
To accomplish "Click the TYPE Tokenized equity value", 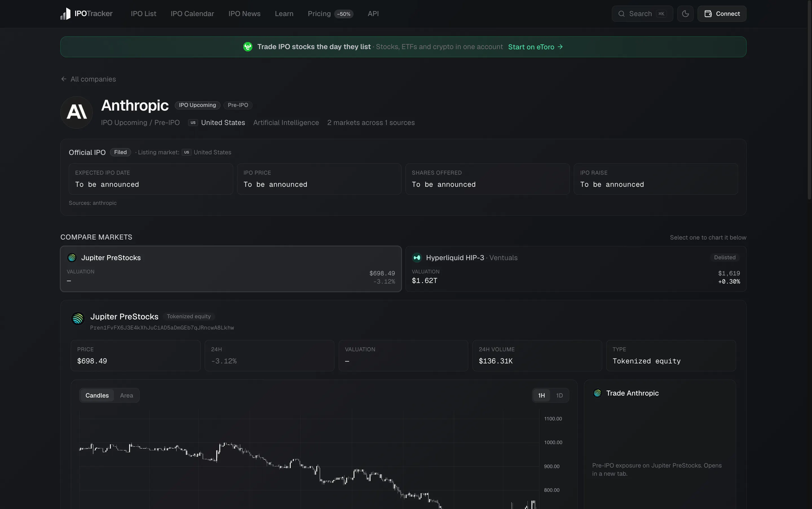I will [646, 361].
